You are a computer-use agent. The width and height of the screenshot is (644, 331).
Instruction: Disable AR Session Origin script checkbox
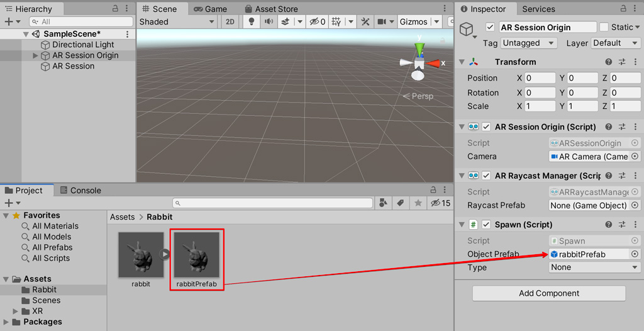pyautogui.click(x=486, y=127)
